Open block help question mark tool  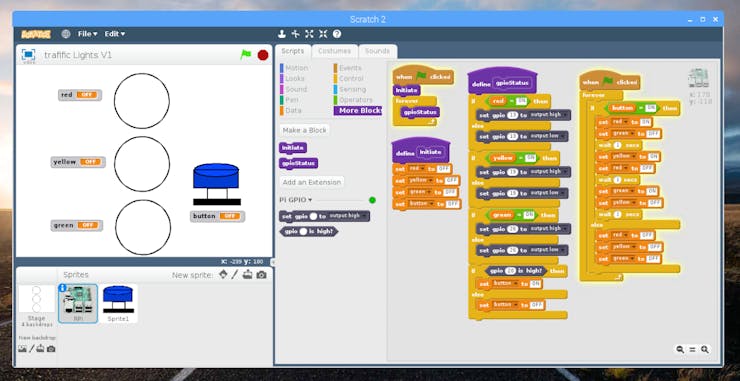[x=336, y=34]
